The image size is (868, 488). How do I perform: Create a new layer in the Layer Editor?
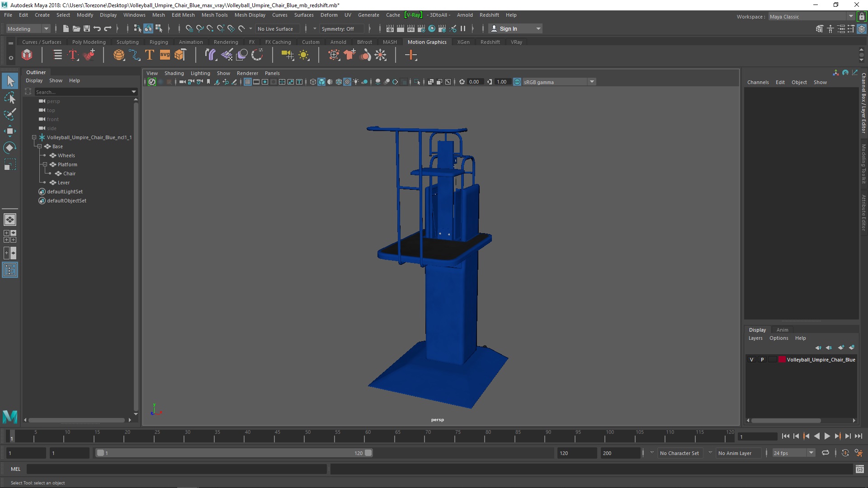(841, 347)
